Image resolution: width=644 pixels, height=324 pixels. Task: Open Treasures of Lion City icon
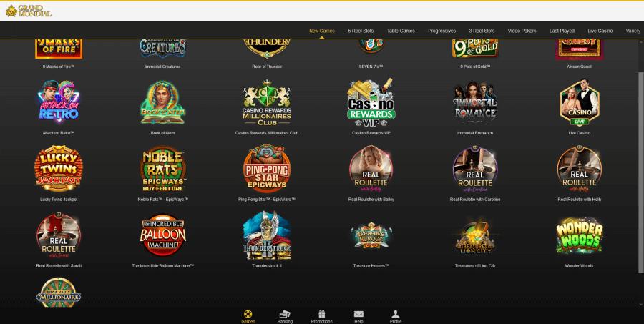pyautogui.click(x=475, y=237)
